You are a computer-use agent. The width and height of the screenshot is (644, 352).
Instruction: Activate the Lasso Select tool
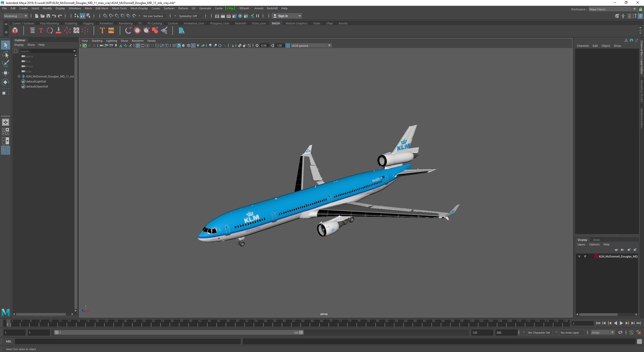pos(6,54)
